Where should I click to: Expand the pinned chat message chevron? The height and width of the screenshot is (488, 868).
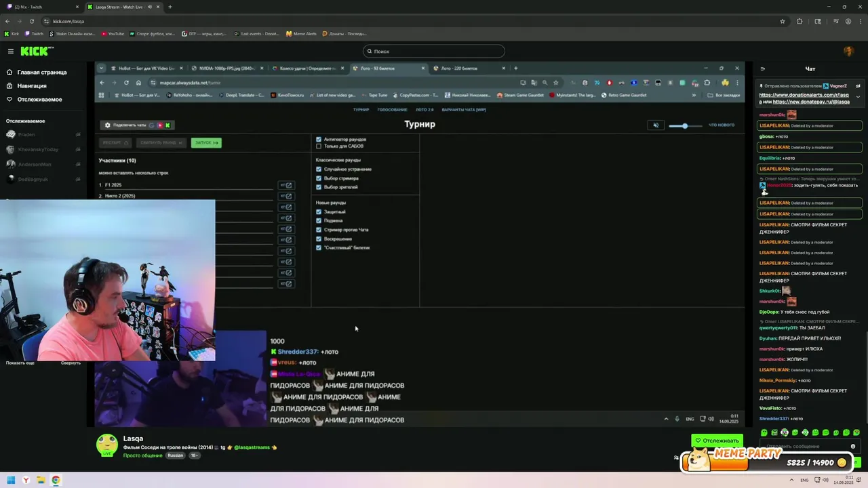(x=858, y=97)
